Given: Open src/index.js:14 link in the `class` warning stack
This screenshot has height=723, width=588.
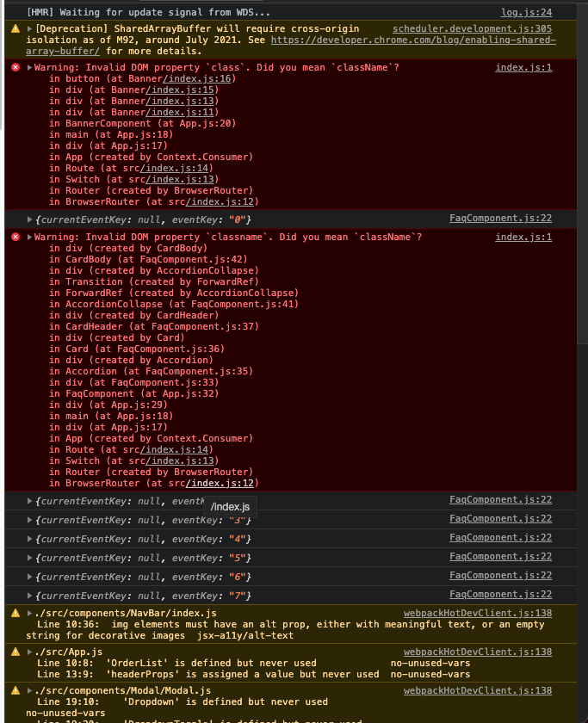Looking at the screenshot, I should click(174, 169).
